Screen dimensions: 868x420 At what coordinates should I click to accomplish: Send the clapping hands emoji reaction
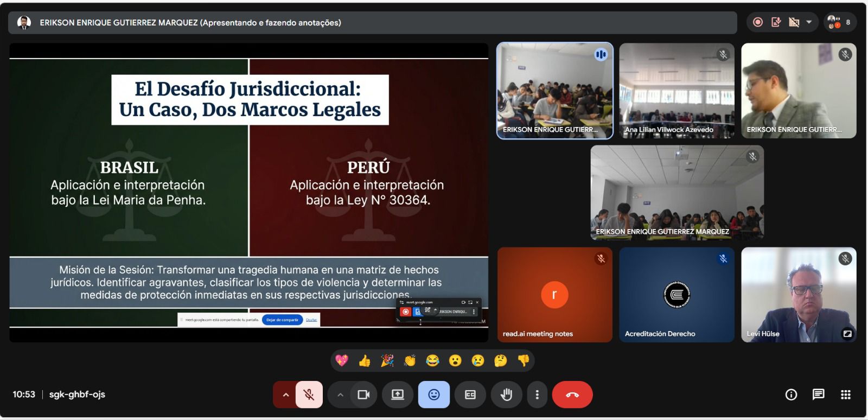410,360
